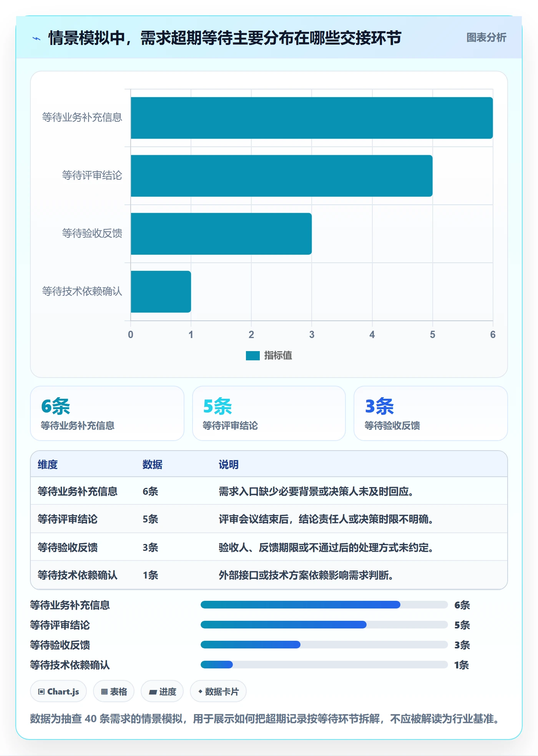Click the 1条 value in the data table
538x756 pixels.
click(150, 575)
